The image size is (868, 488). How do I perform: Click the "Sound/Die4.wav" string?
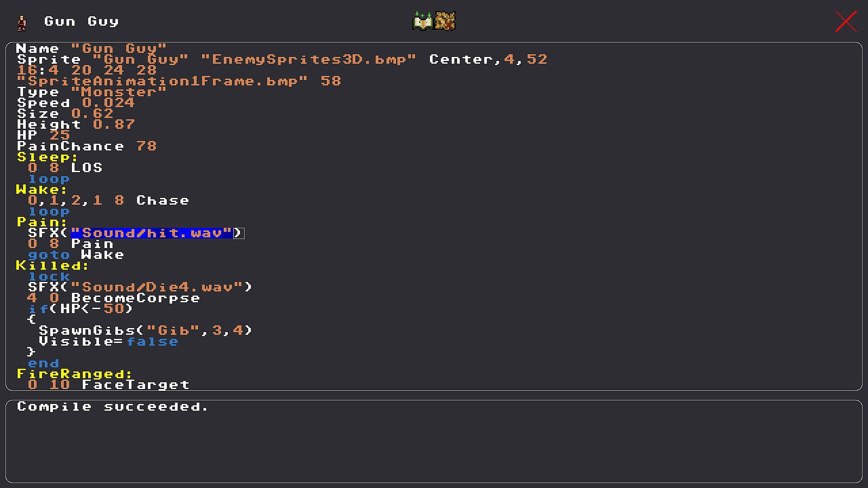coord(156,287)
